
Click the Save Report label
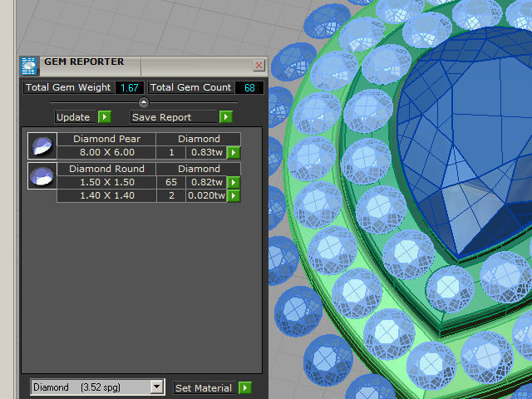[x=162, y=117]
